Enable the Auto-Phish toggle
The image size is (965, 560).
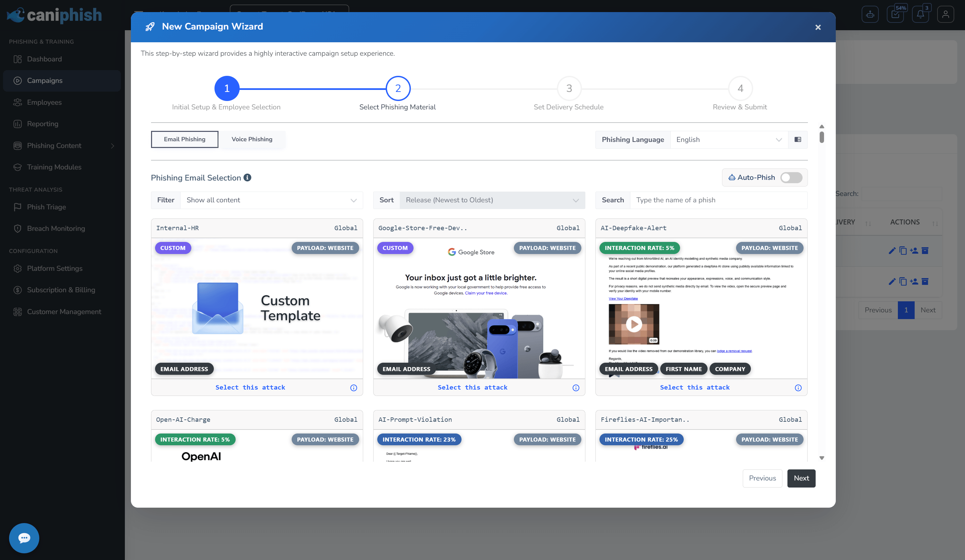791,177
